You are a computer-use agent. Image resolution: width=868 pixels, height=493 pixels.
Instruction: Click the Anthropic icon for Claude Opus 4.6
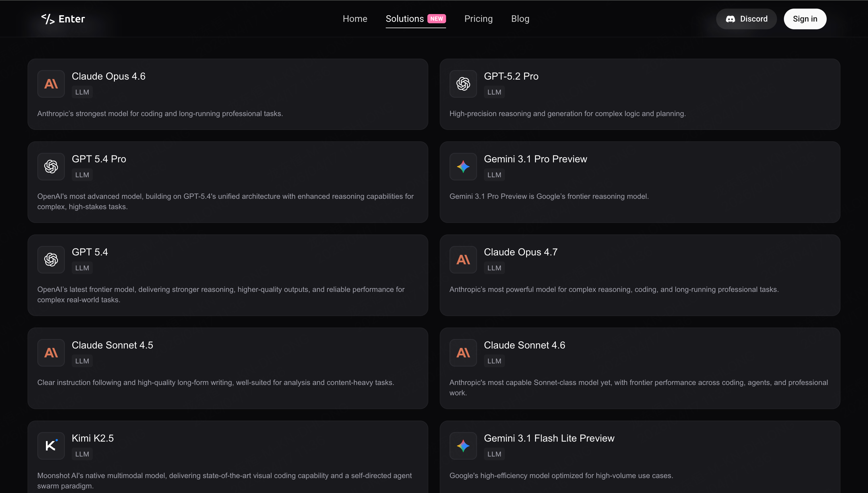51,84
